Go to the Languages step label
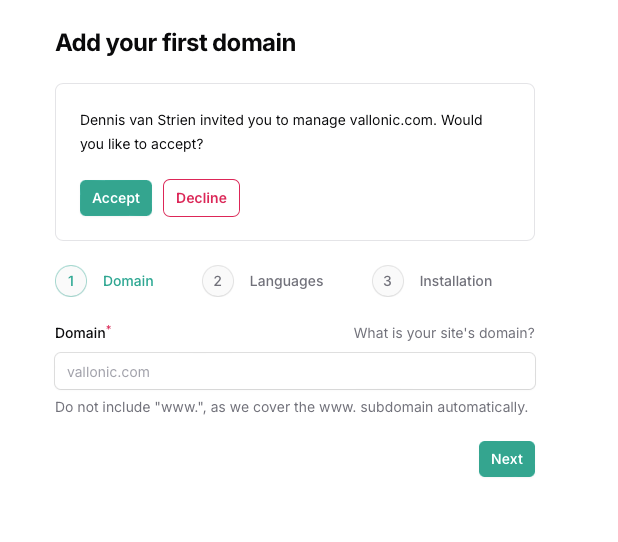Screen dimensions: 618x542 click(287, 281)
